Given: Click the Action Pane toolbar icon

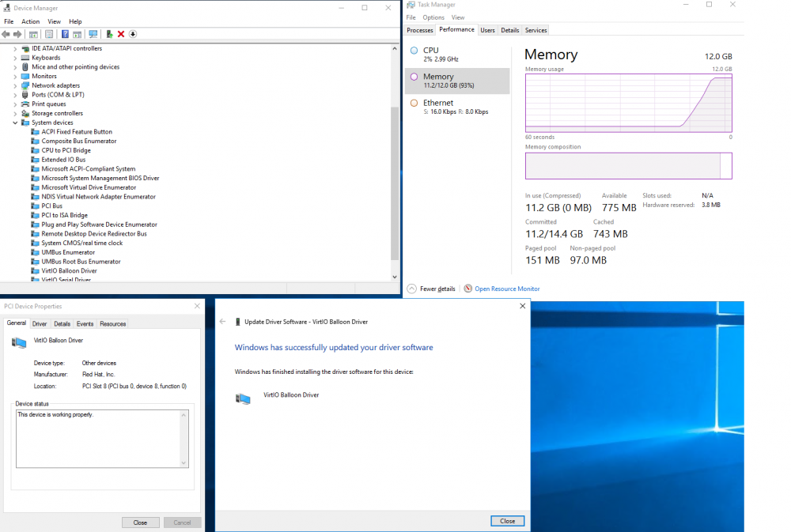Looking at the screenshot, I should [78, 34].
